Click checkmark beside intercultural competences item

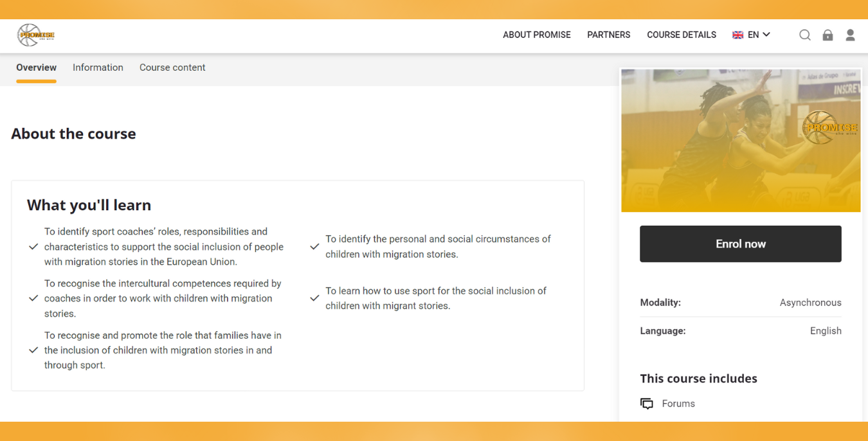pyautogui.click(x=33, y=298)
